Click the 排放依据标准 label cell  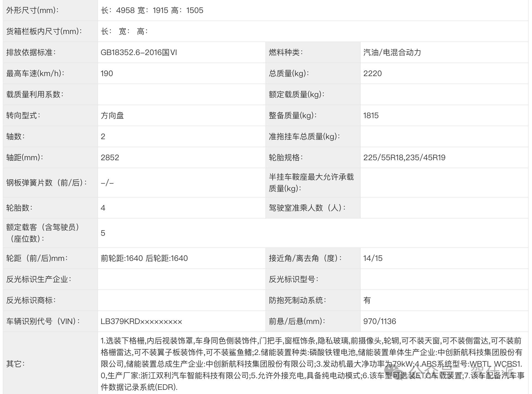click(31, 52)
